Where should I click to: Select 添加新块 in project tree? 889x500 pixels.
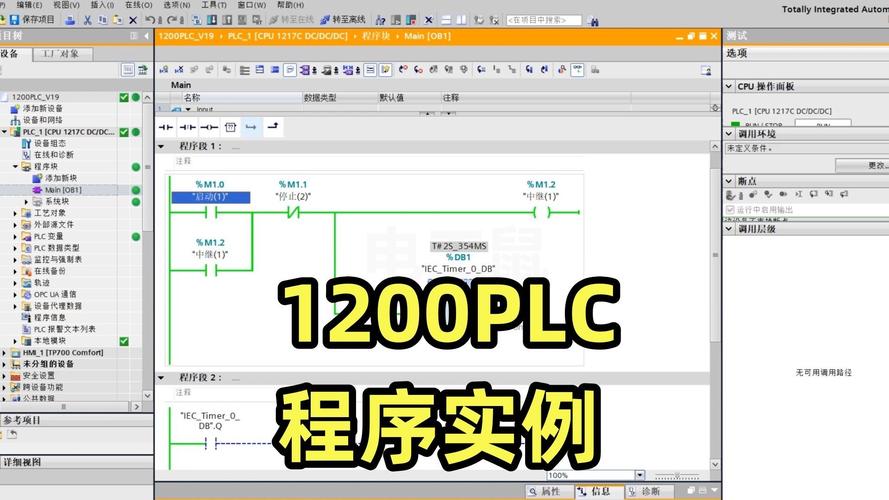click(61, 178)
